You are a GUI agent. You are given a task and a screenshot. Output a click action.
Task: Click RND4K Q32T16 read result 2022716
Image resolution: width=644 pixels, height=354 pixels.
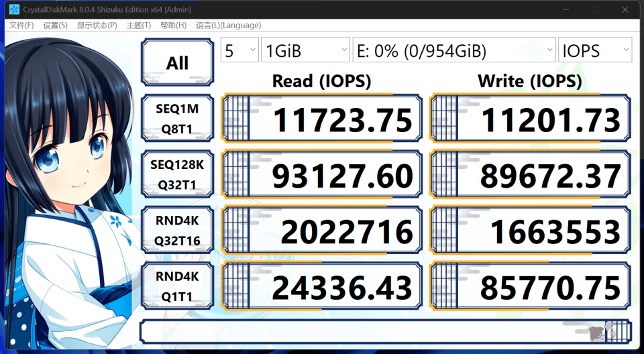coord(321,230)
